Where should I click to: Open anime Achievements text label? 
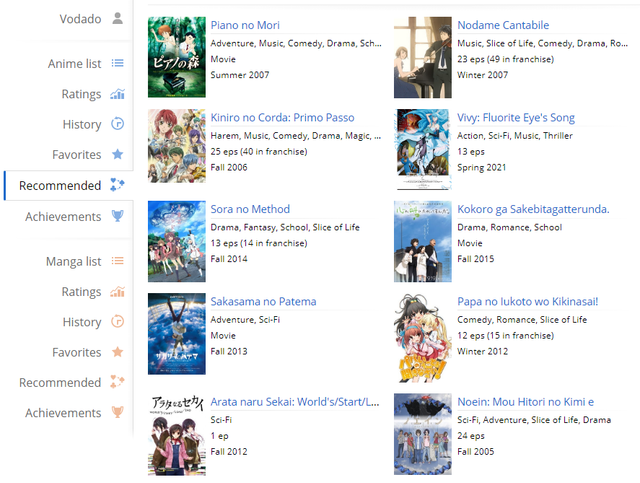[x=63, y=216]
